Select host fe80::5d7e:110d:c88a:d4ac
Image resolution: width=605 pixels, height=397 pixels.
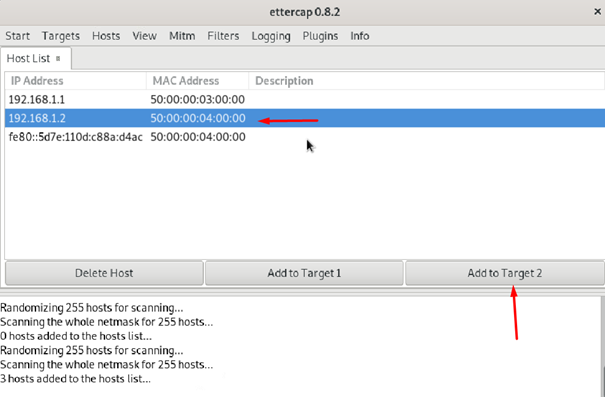[x=305, y=137]
